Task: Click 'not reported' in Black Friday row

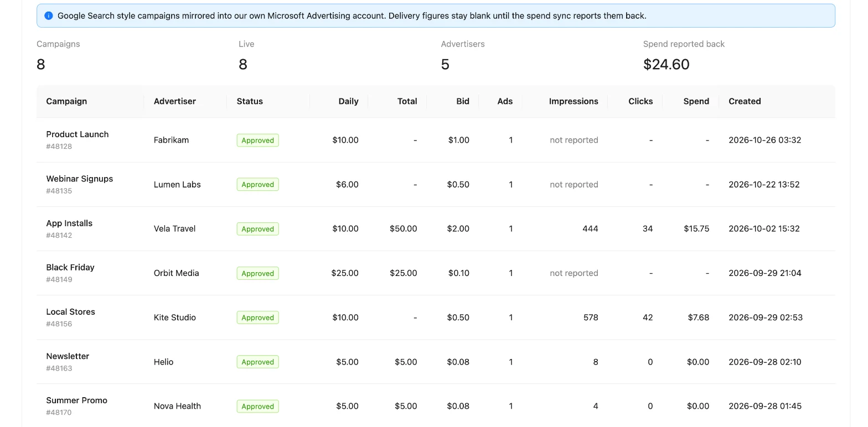Action: 574,273
